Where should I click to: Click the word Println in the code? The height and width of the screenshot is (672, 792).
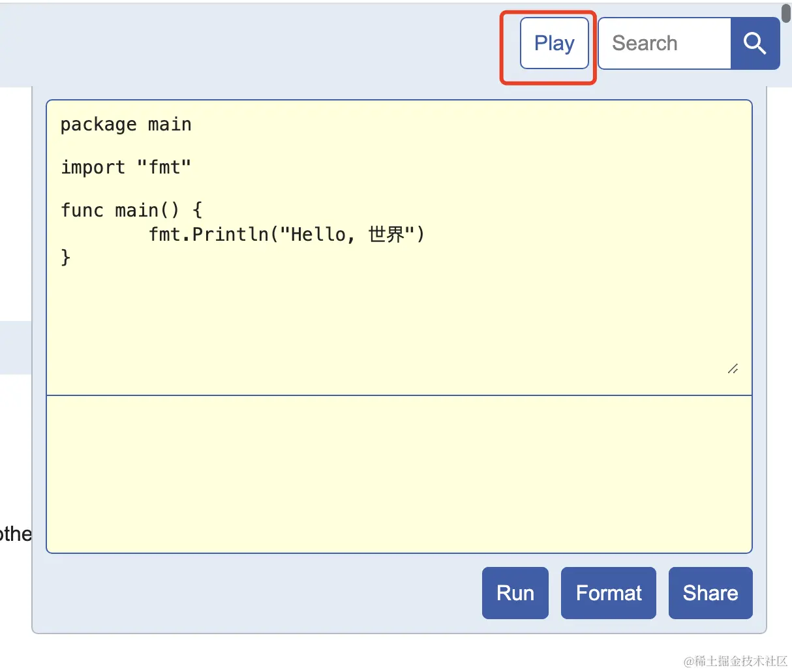(230, 234)
